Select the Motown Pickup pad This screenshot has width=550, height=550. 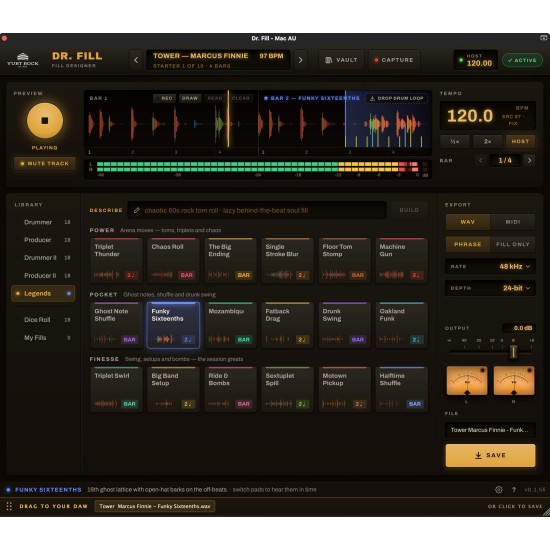[344, 389]
